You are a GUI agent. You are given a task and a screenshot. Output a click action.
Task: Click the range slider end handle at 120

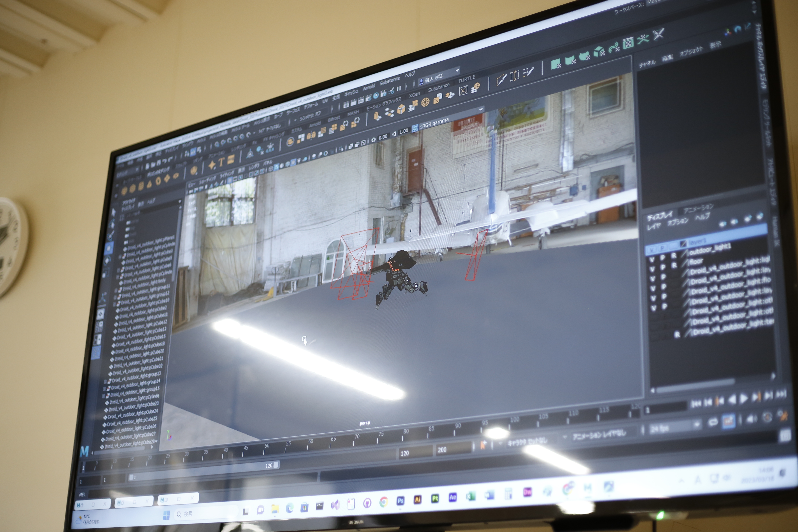276,464
